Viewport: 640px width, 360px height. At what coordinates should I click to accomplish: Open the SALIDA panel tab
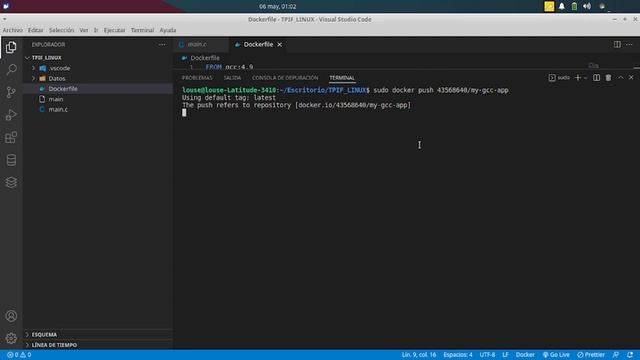click(232, 78)
